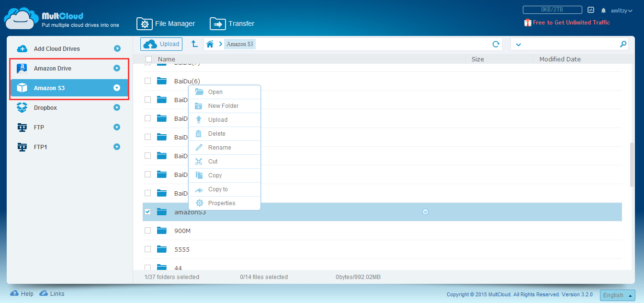Sort by the Modified Date column header

pos(560,59)
